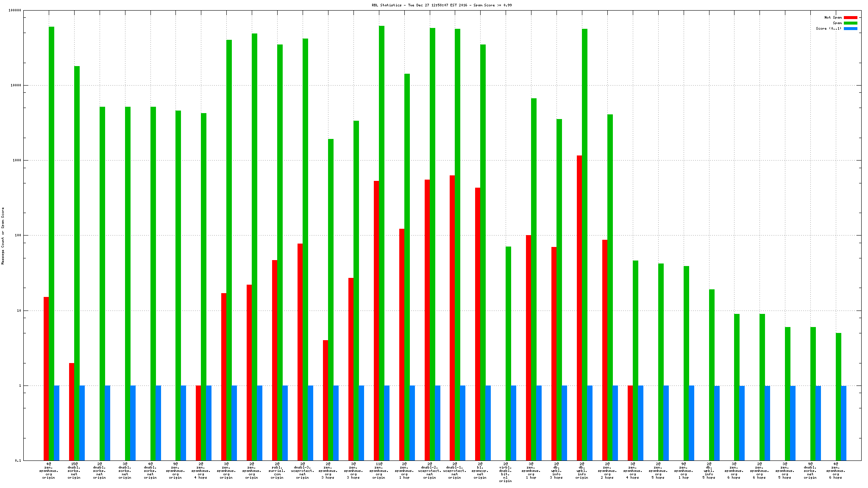Click the x-axis label 'psbl.surriel.com origin'
The width and height of the screenshot is (868, 488).
(277, 471)
